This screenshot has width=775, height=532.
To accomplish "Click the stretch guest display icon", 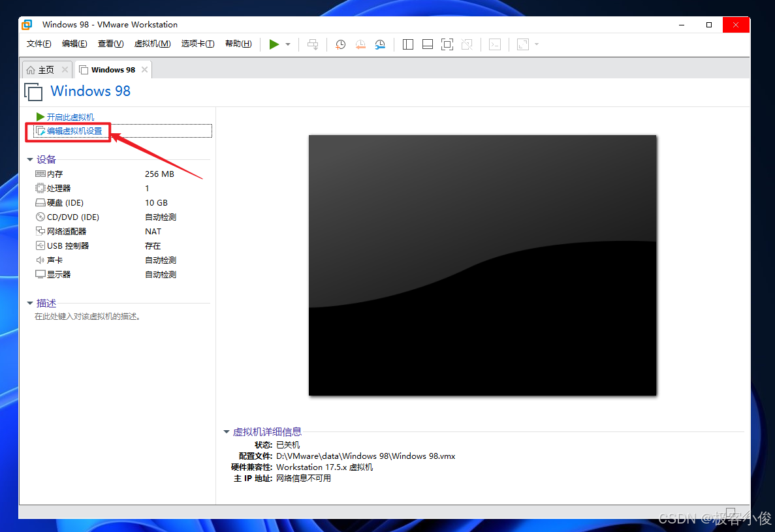I will (523, 44).
